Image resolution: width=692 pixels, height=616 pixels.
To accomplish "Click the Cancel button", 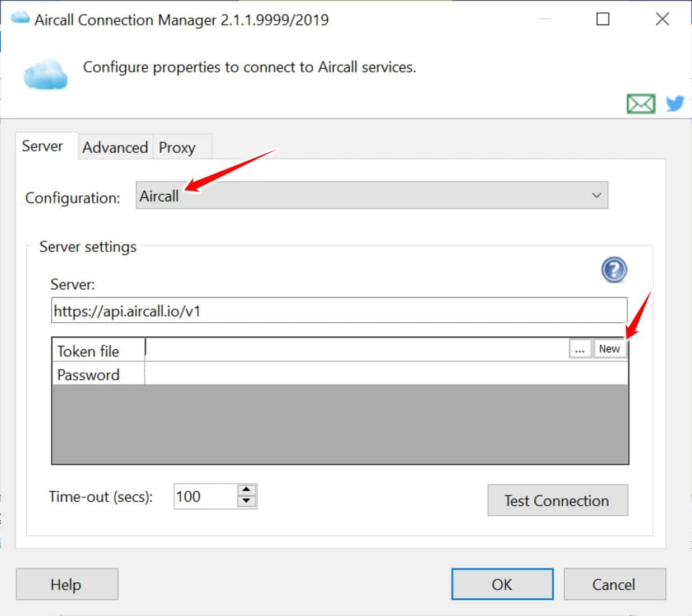I will (614, 584).
